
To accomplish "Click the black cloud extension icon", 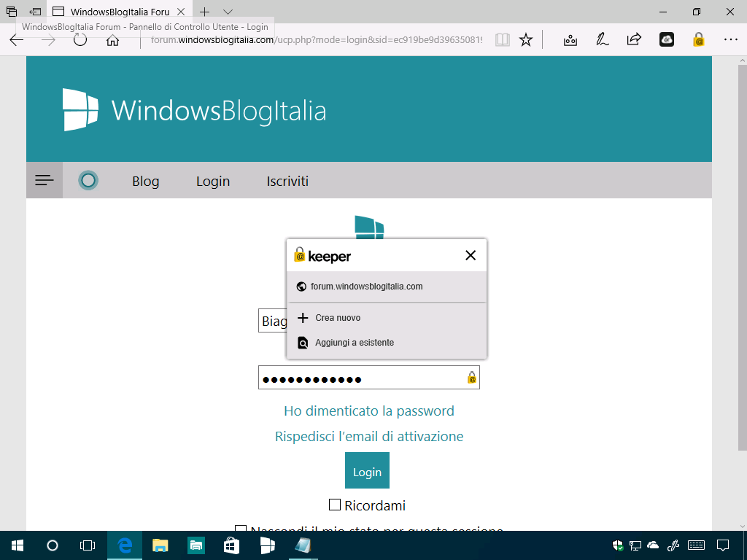I will [667, 40].
